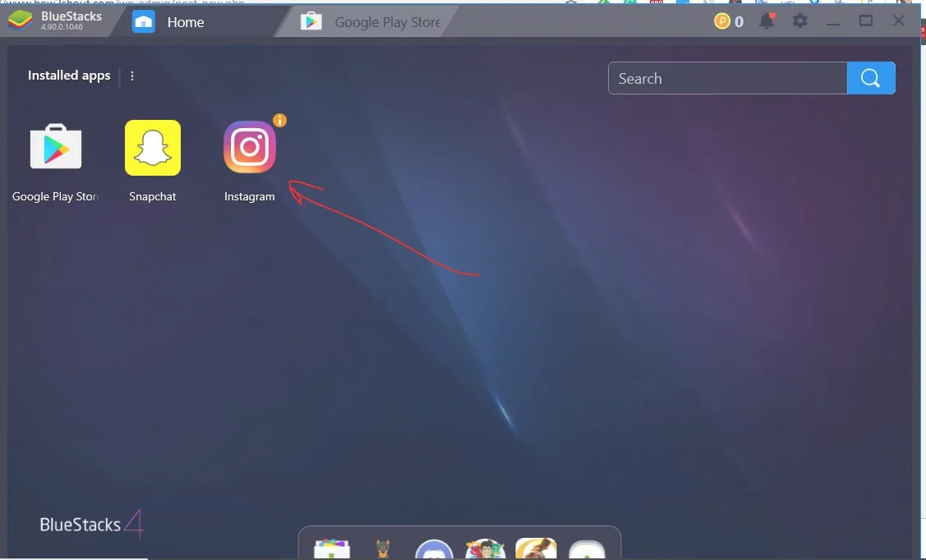This screenshot has width=926, height=560.
Task: Close the BlueStacks window
Action: (x=898, y=21)
